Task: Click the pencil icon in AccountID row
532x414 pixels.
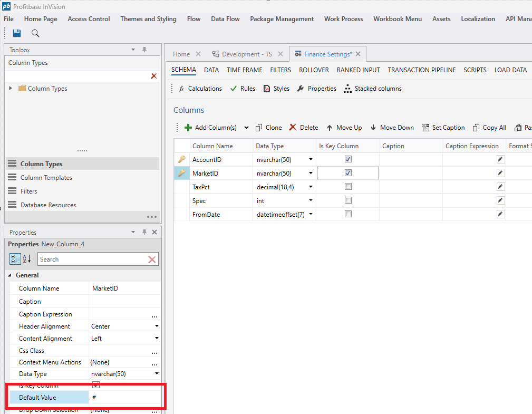Action: click(x=500, y=159)
